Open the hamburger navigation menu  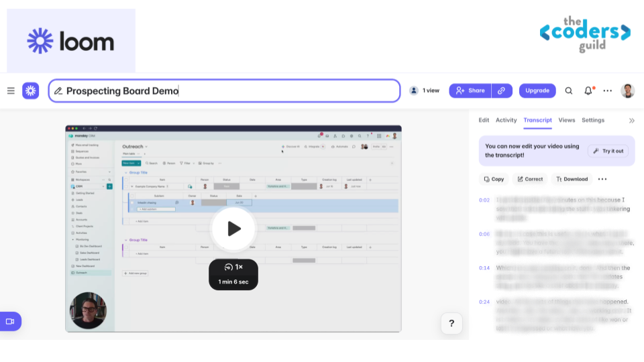click(x=11, y=90)
